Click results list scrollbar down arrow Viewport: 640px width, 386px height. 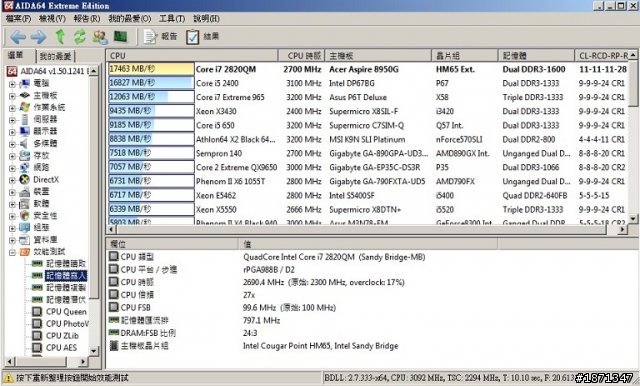(633, 219)
